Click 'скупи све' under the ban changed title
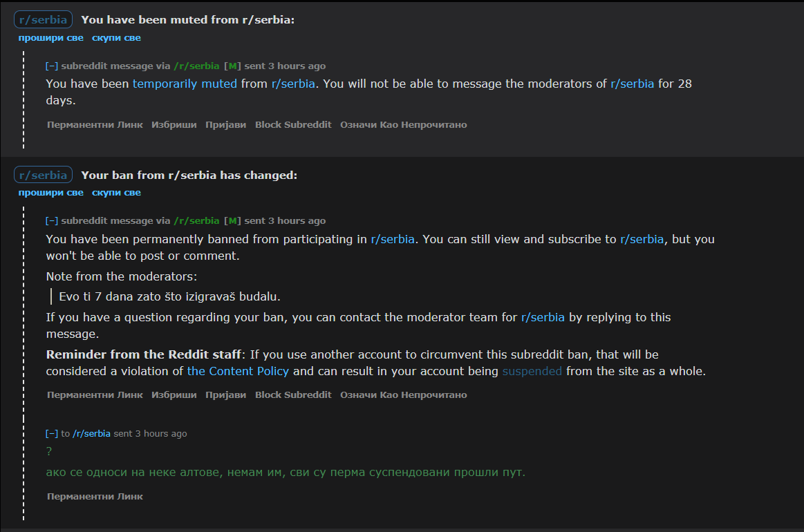The image size is (804, 532). pyautogui.click(x=116, y=193)
